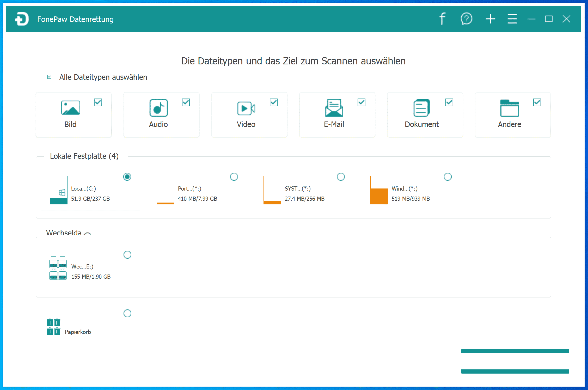Click the Alle Dateitypen auswählen label

pos(103,77)
